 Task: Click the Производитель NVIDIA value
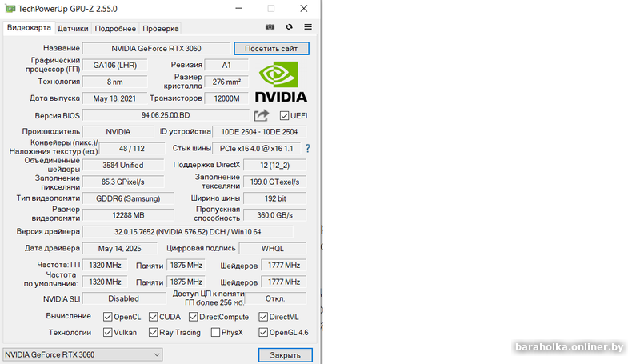pyautogui.click(x=118, y=132)
